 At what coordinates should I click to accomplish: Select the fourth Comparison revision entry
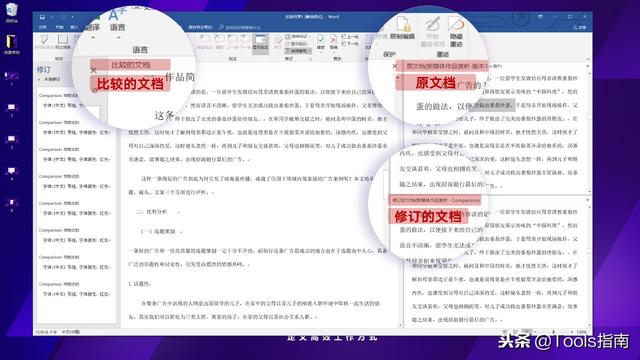tap(75, 181)
